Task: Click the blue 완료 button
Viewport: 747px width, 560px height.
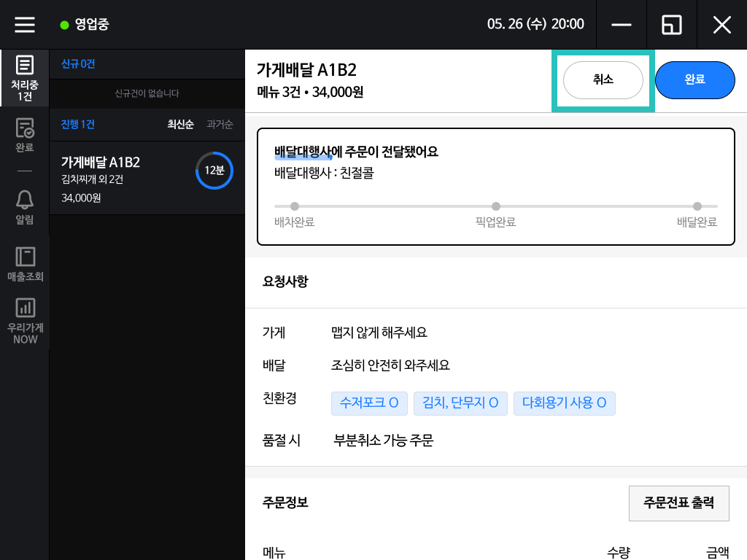Action: (695, 80)
